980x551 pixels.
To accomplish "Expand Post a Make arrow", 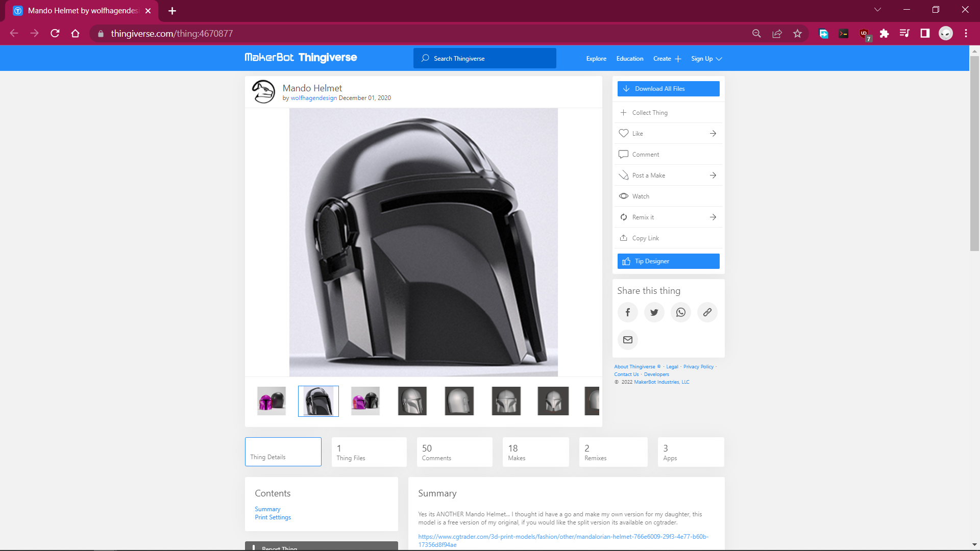I will [713, 176].
